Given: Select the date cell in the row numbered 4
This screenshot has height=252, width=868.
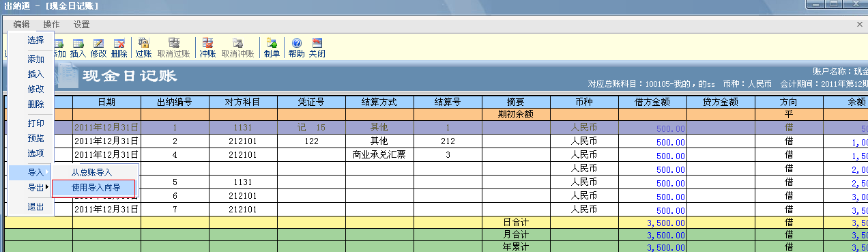Looking at the screenshot, I should pos(106,155).
